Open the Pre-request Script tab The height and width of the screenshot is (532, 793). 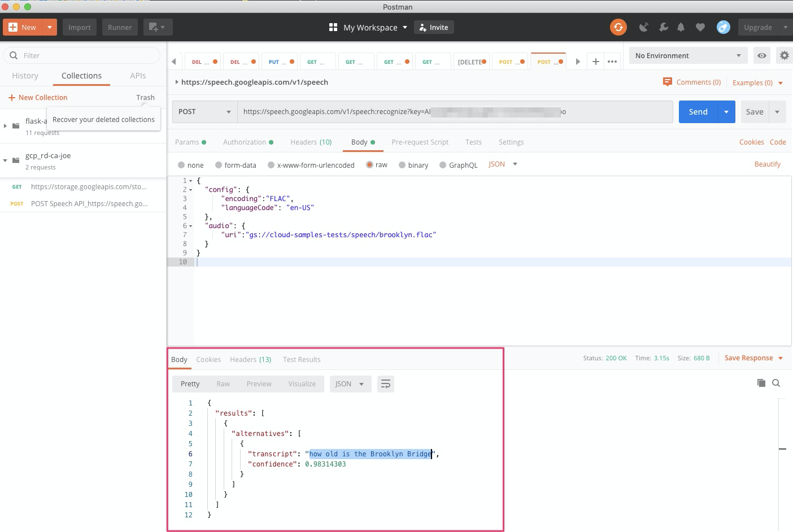click(420, 142)
